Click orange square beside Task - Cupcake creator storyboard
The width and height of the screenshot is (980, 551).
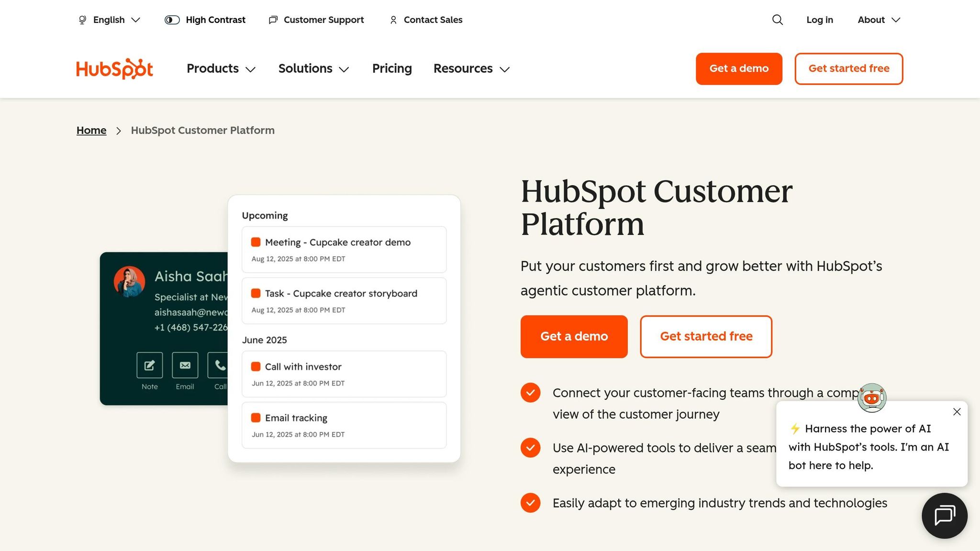256,293
